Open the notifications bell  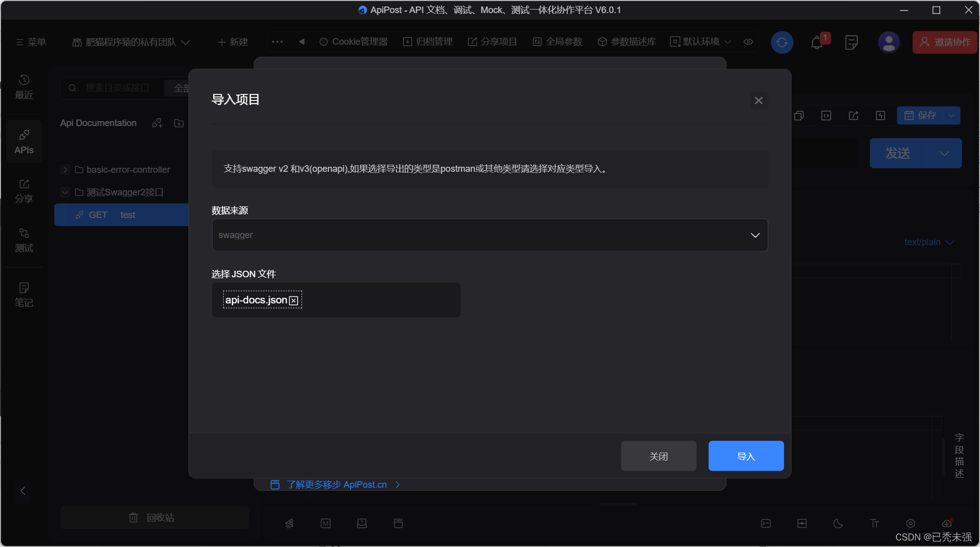(817, 43)
